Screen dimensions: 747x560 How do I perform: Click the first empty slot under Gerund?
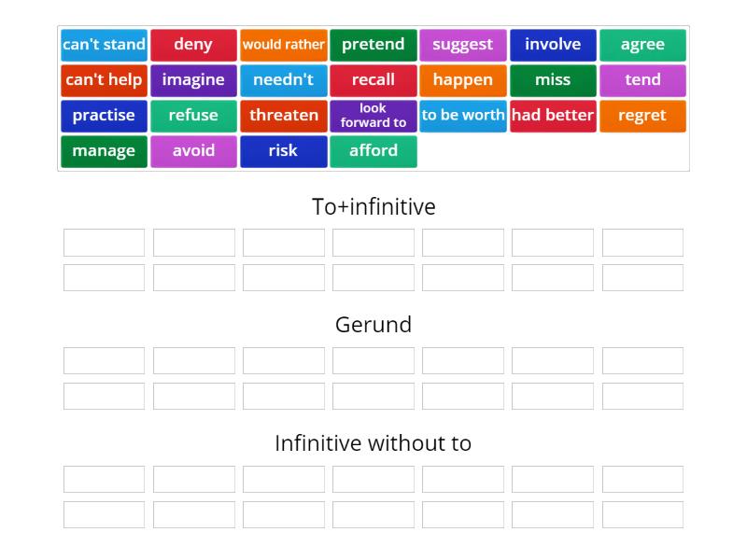[103, 360]
